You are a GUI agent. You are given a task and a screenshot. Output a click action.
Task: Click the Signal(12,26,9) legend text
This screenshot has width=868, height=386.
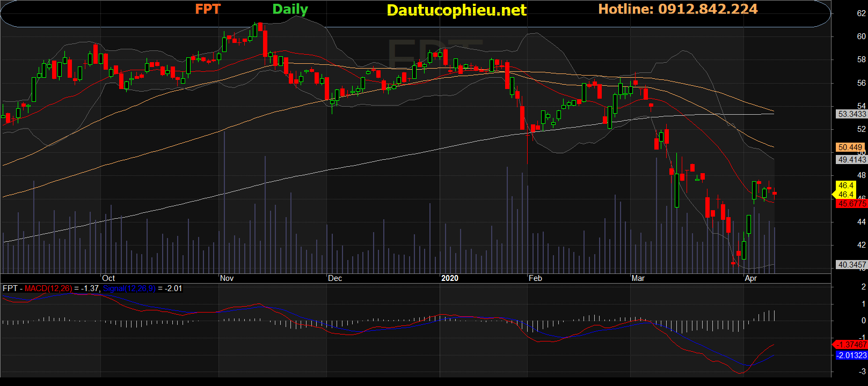point(129,288)
